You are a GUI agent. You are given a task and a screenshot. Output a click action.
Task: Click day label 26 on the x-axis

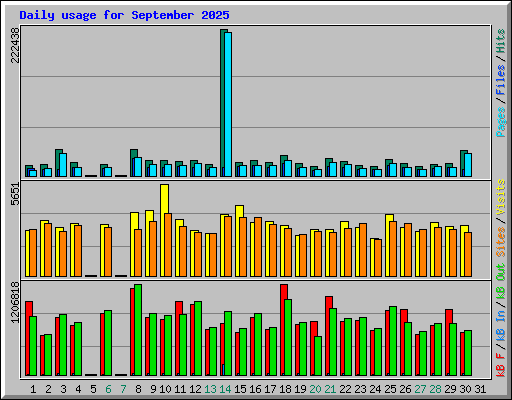click(405, 389)
